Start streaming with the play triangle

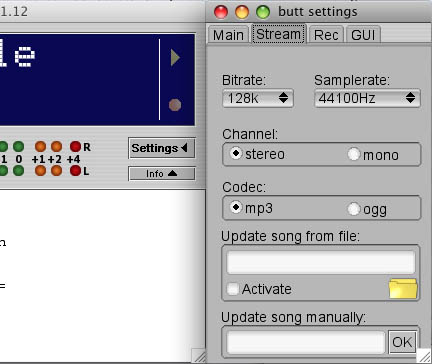[x=175, y=58]
